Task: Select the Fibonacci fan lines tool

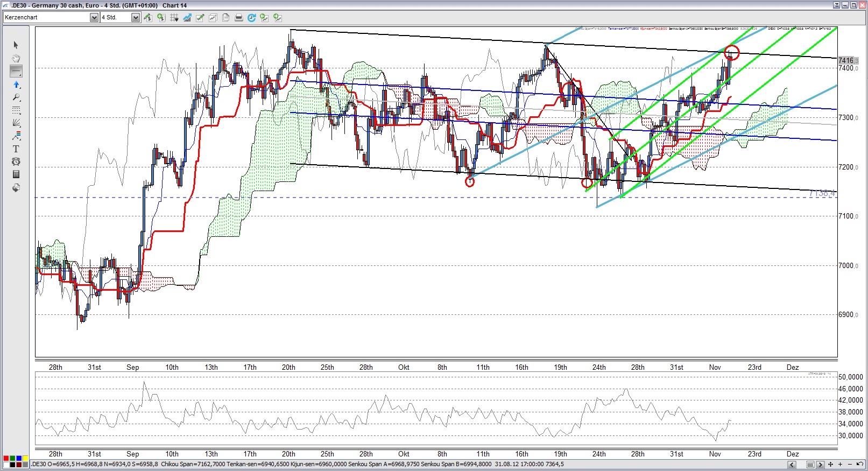Action: coord(16,123)
